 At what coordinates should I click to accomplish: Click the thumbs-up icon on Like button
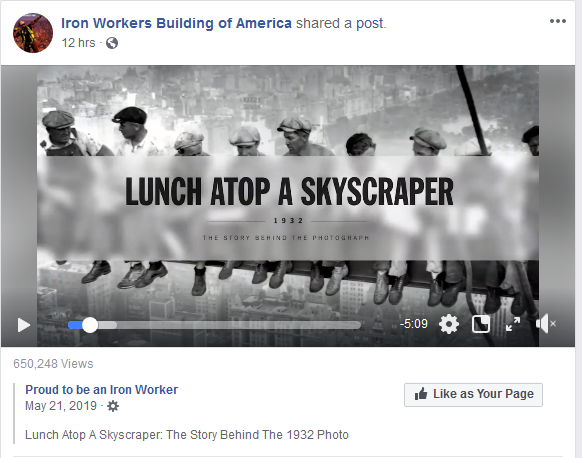tap(421, 393)
